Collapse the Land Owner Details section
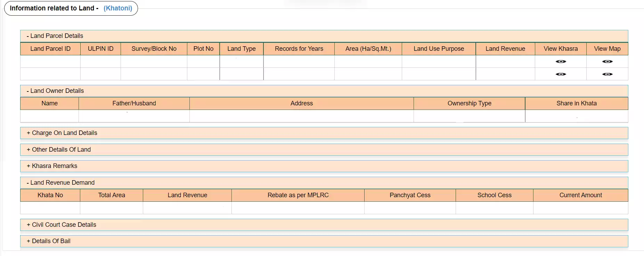The height and width of the screenshot is (256, 644). [x=324, y=91]
